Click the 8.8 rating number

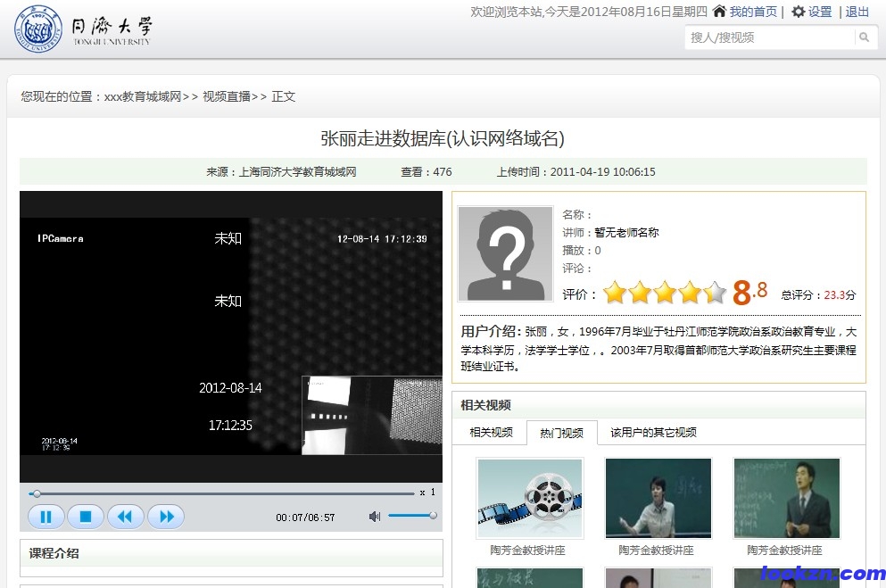click(x=749, y=293)
